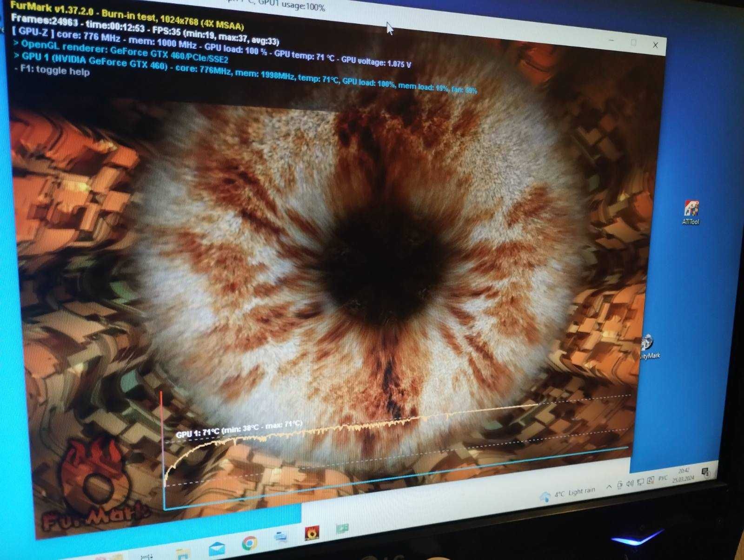Screen dimensions: 744x560
Task: Open the Mail app on the taskbar
Action: pos(217,549)
